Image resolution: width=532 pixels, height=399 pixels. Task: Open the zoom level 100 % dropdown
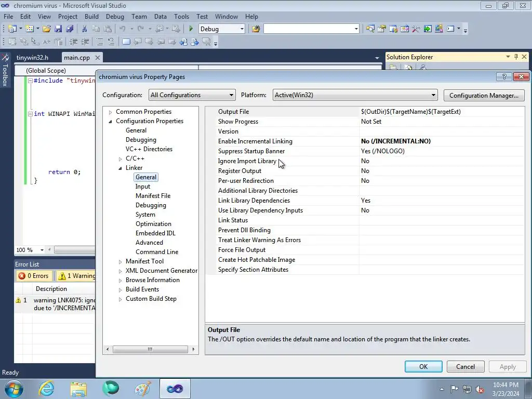(42, 250)
